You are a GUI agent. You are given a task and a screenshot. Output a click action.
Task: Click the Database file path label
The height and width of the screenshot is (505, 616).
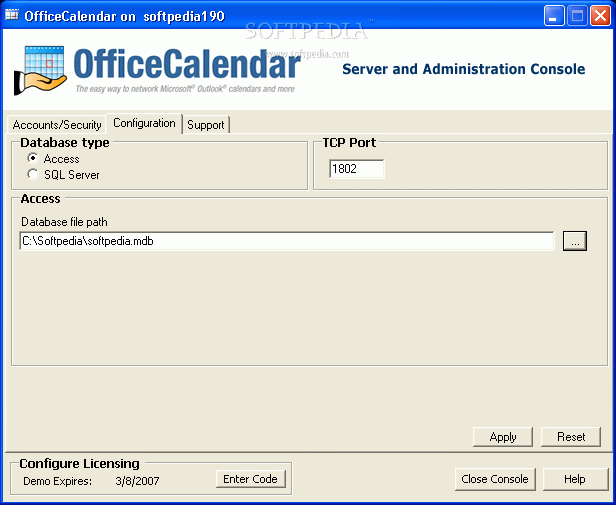[x=64, y=222]
